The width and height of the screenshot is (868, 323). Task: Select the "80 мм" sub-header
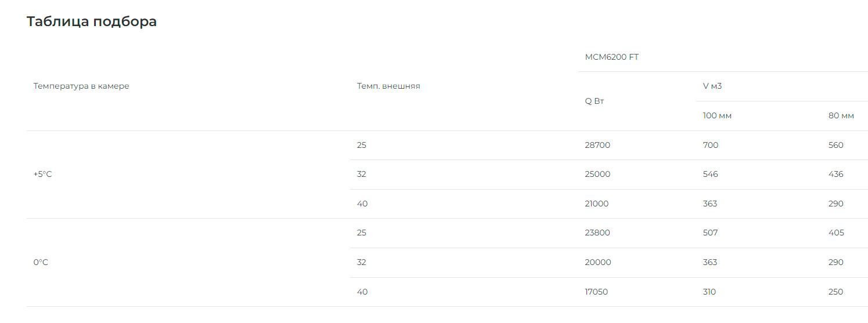point(841,116)
